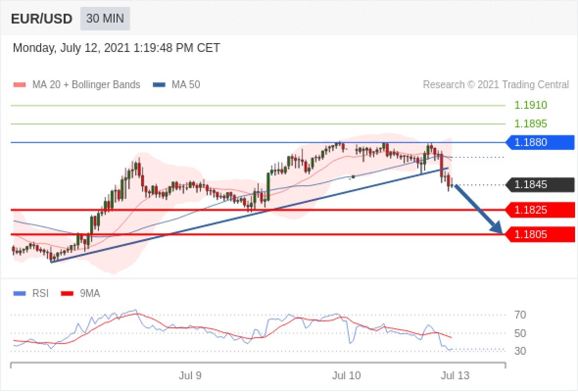Viewport: 578px width, 392px height.
Task: Select the red 1.1805 support price tag
Action: click(x=540, y=235)
